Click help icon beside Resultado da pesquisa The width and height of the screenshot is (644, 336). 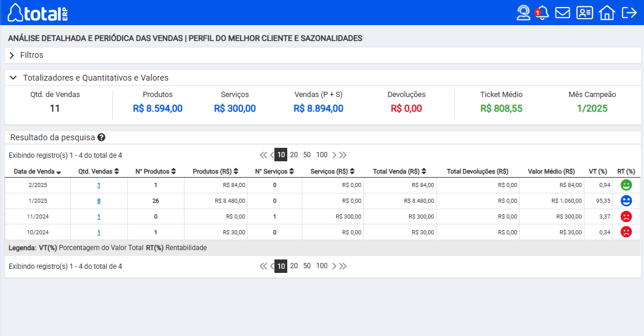(x=102, y=137)
